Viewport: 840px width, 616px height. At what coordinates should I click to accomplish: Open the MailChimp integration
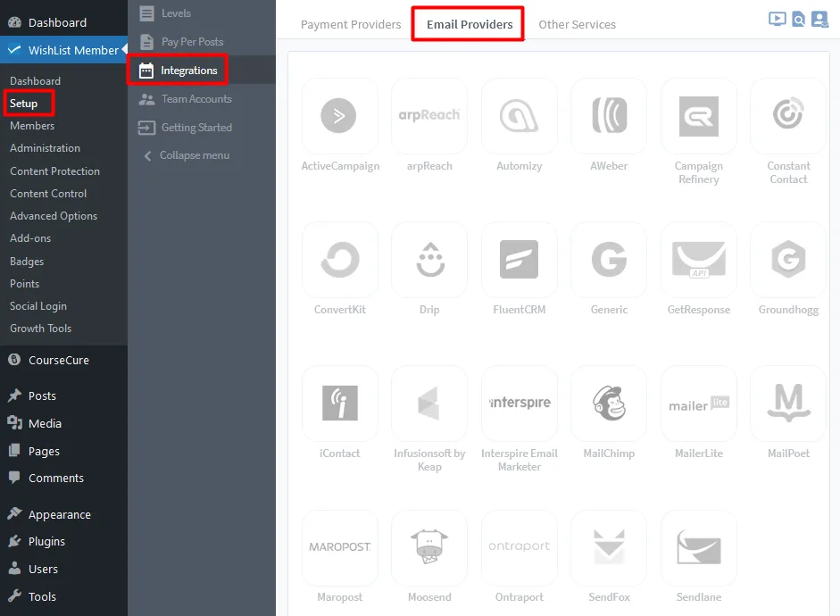609,404
